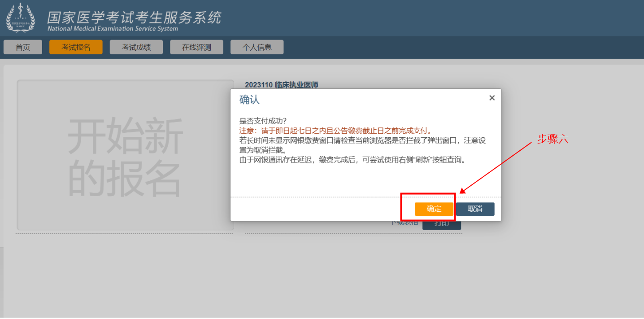This screenshot has width=644, height=319.
Task: Click the National Medical Examination Service System subtitle
Action: coord(113,29)
